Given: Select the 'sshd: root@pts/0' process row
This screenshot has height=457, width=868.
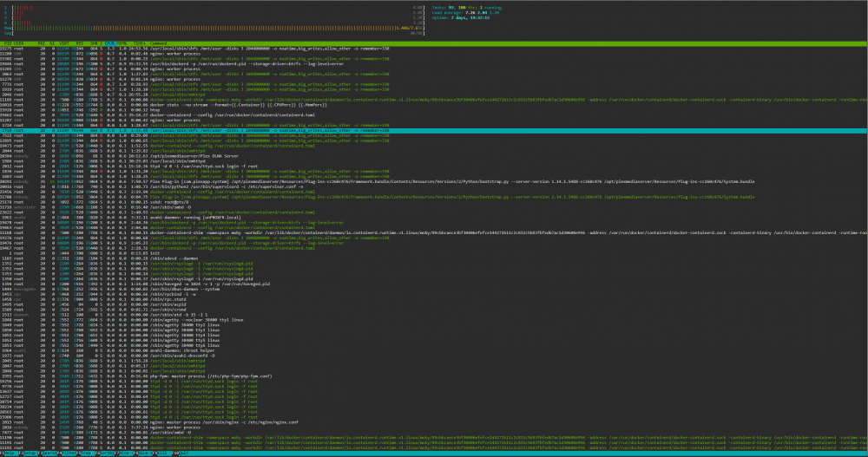Looking at the screenshot, I should [x=434, y=202].
